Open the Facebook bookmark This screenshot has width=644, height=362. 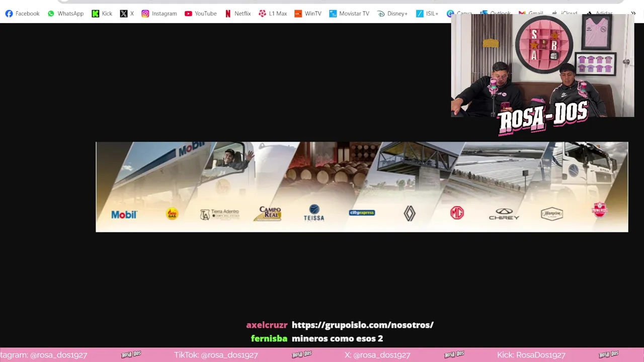pyautogui.click(x=22, y=14)
